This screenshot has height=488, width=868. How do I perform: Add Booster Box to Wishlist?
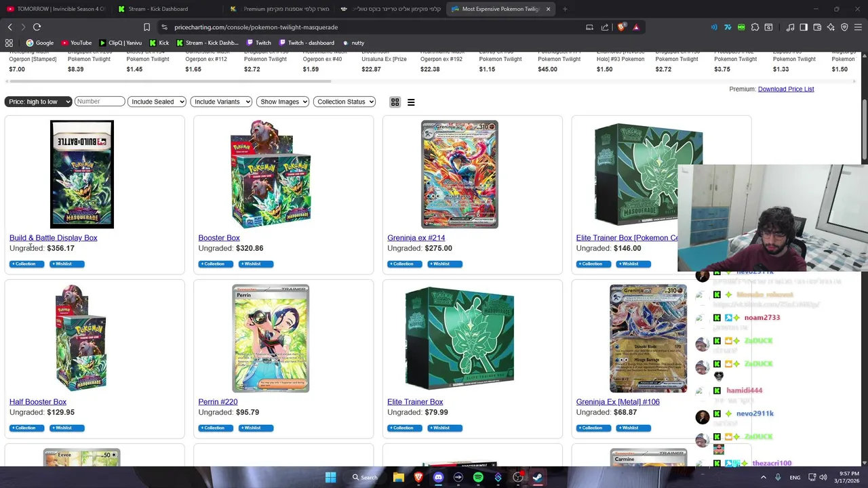(x=256, y=264)
